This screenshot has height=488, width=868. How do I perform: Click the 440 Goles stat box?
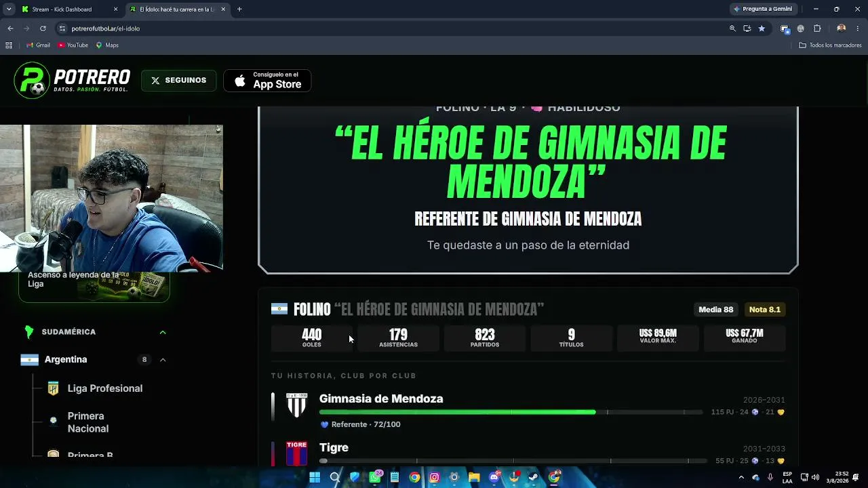[312, 338]
